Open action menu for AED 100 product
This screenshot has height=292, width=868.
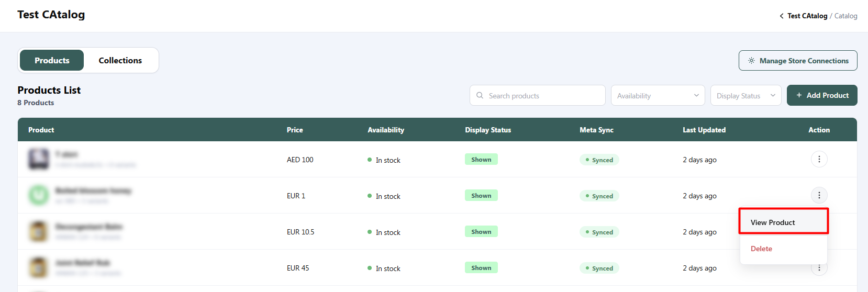[x=819, y=159]
